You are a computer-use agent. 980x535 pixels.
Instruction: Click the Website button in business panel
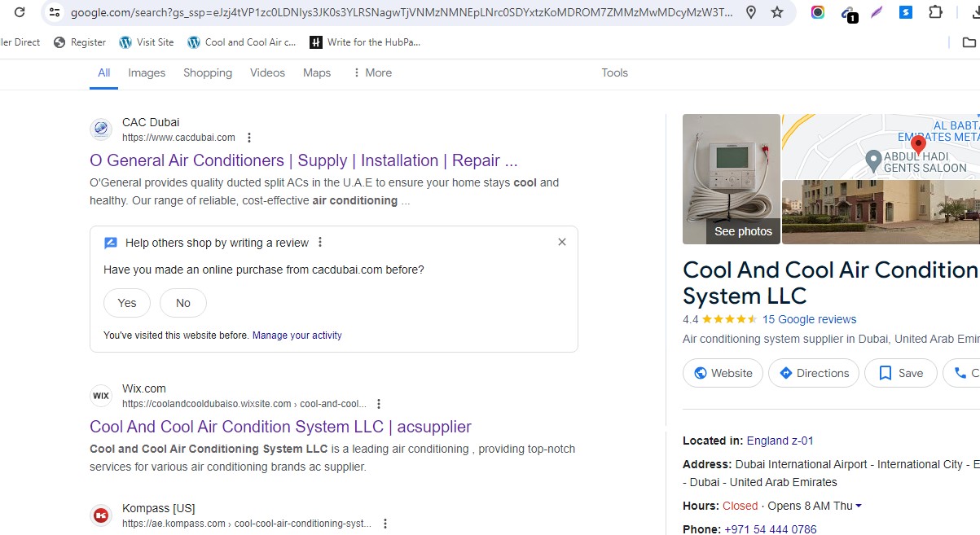(x=723, y=373)
